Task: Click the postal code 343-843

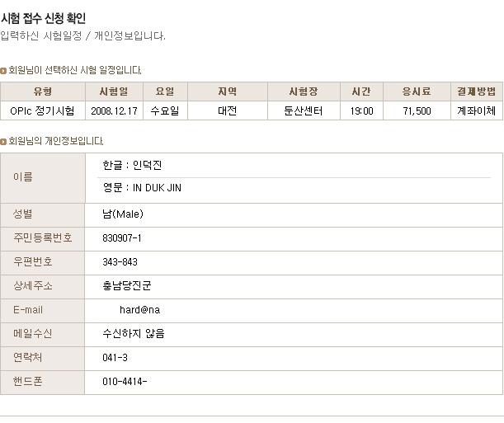Action: [x=120, y=262]
